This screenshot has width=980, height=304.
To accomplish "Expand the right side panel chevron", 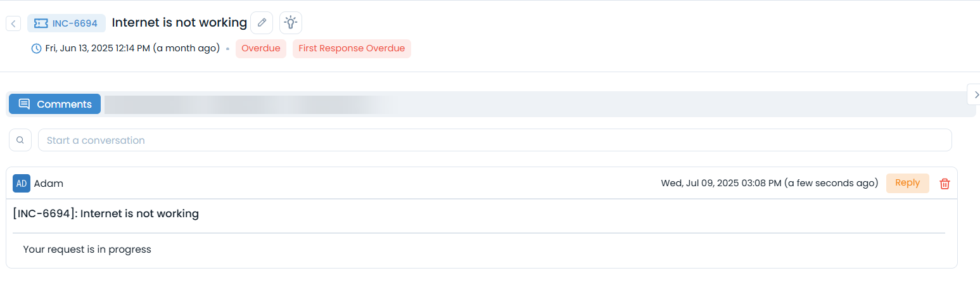I will 976,94.
